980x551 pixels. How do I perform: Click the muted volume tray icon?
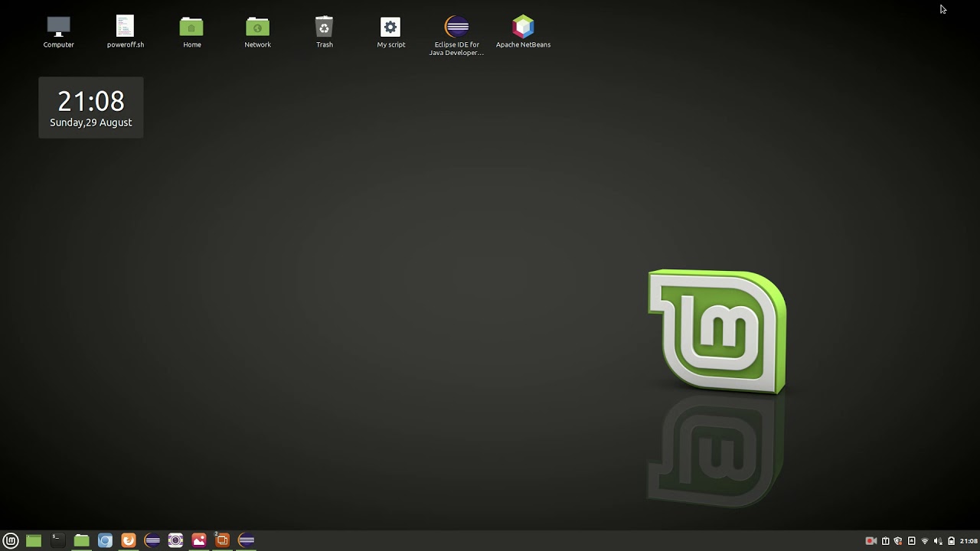[x=938, y=541]
